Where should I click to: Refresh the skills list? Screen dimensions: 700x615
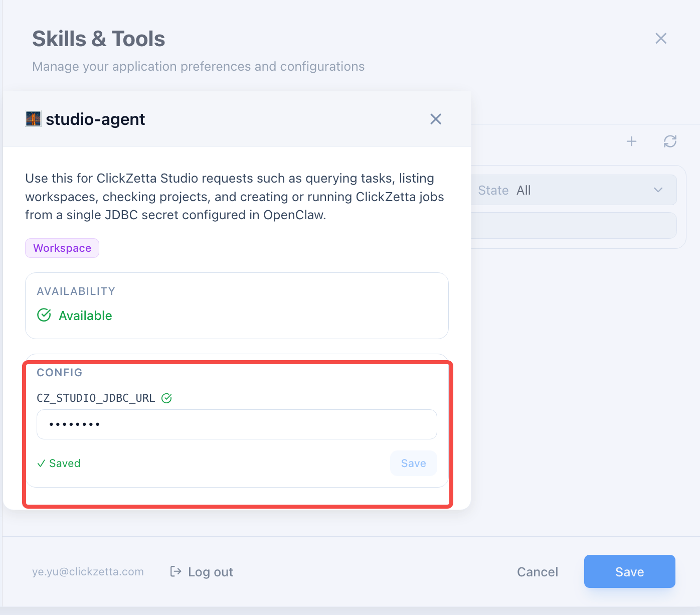tap(670, 141)
